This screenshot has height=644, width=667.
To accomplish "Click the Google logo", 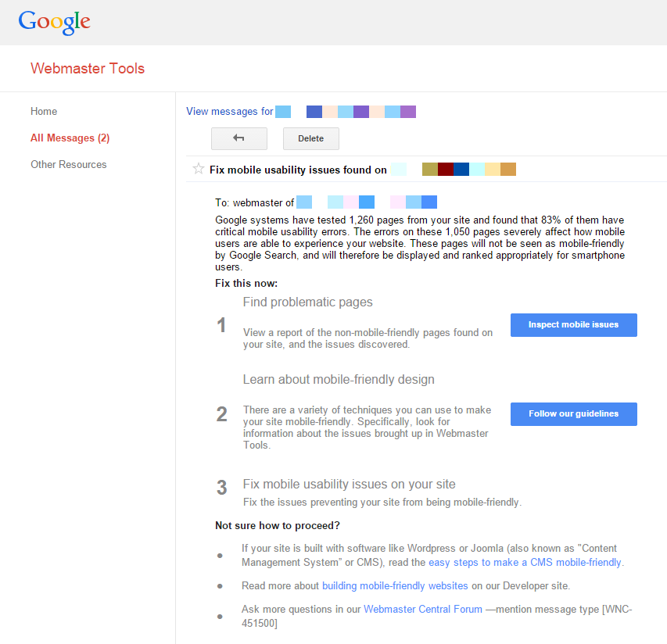I will (54, 22).
